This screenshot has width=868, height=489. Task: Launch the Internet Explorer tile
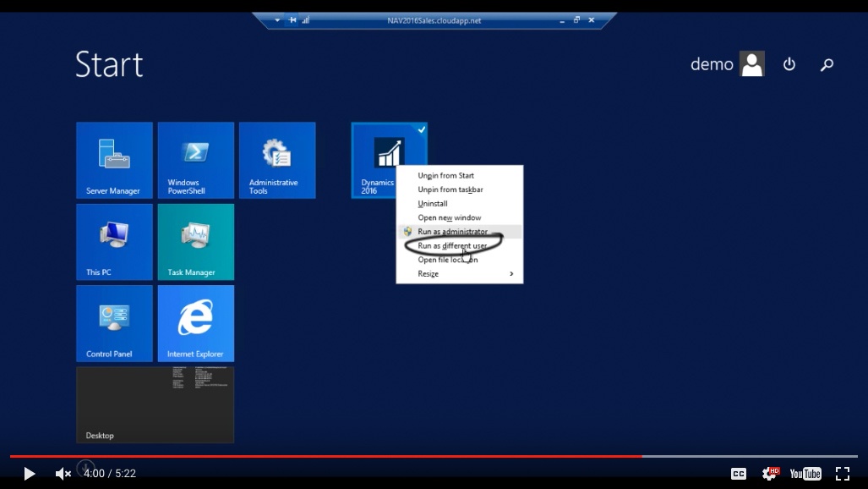[195, 323]
